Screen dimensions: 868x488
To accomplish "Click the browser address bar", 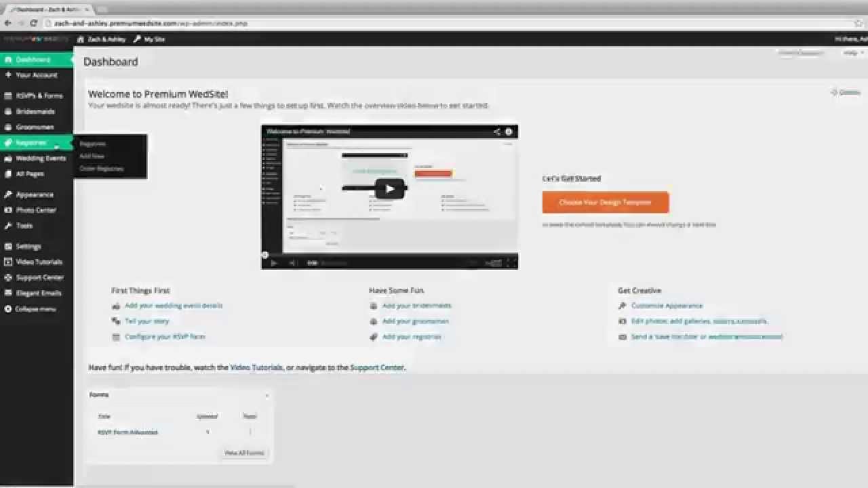I will (448, 23).
